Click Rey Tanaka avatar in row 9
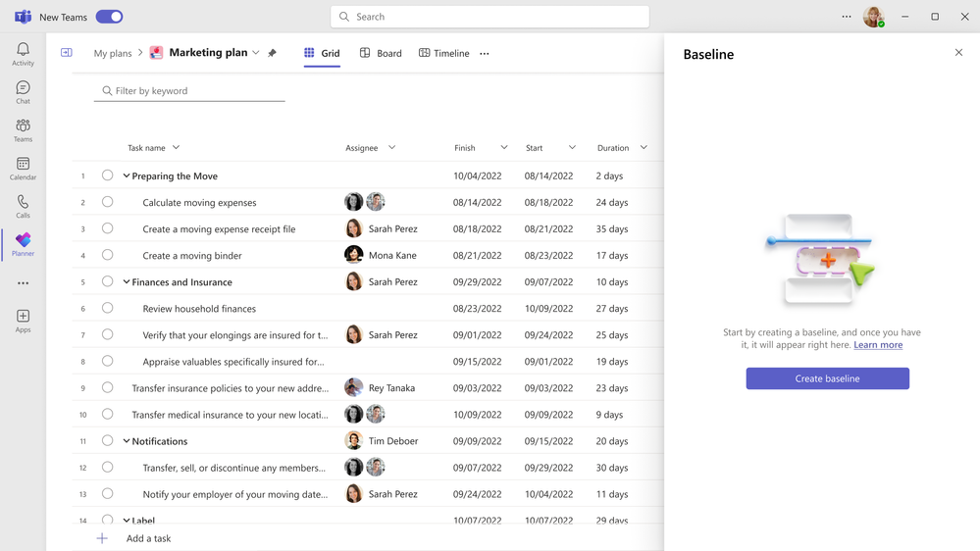 pyautogui.click(x=354, y=388)
